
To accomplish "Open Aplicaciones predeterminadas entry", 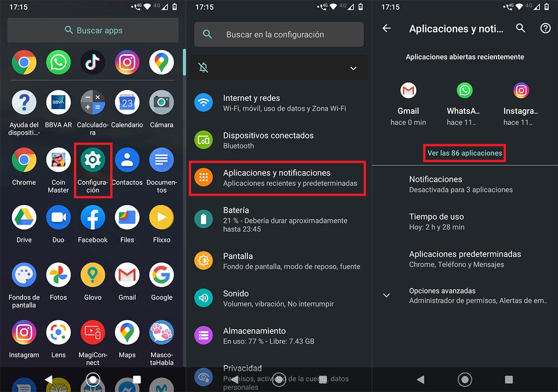I will point(465,259).
